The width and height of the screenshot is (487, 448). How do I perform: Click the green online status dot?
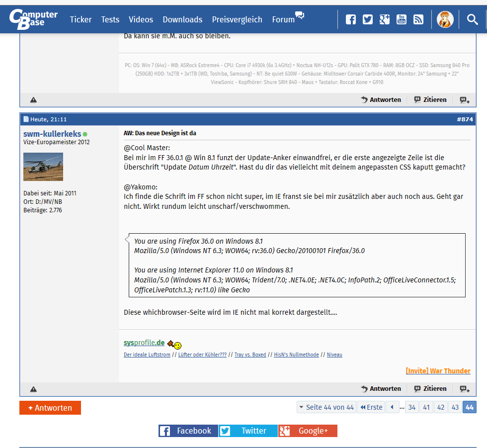click(85, 134)
